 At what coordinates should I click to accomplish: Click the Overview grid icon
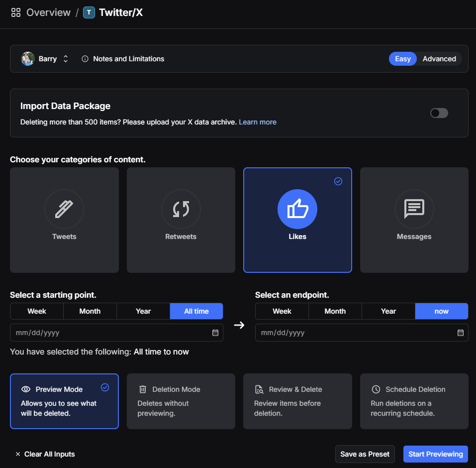(16, 12)
